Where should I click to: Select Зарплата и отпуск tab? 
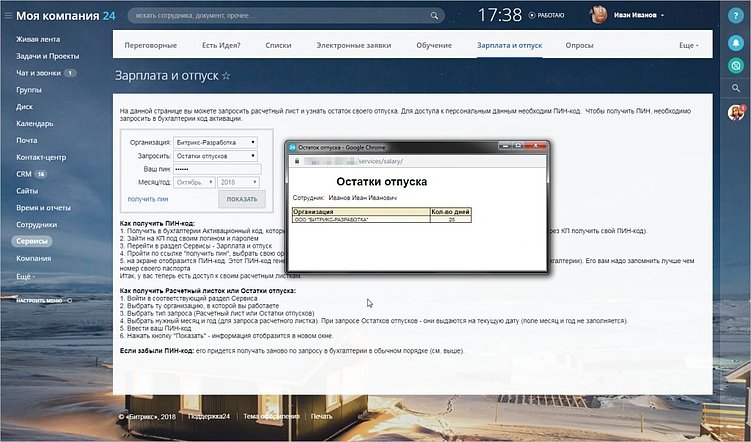(510, 45)
